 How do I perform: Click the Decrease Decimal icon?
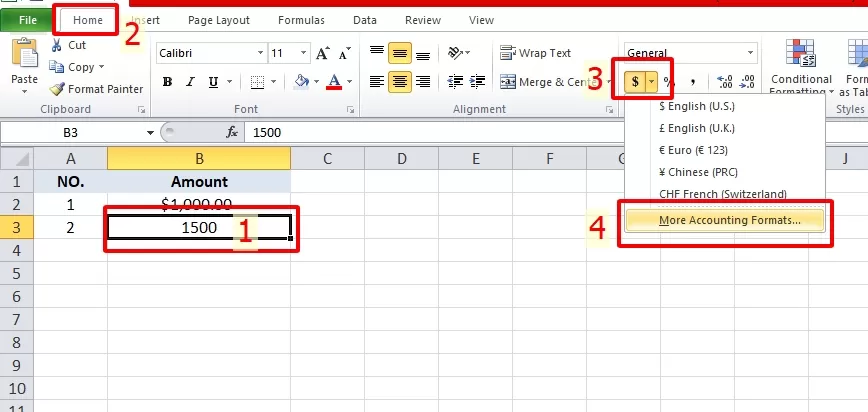747,82
